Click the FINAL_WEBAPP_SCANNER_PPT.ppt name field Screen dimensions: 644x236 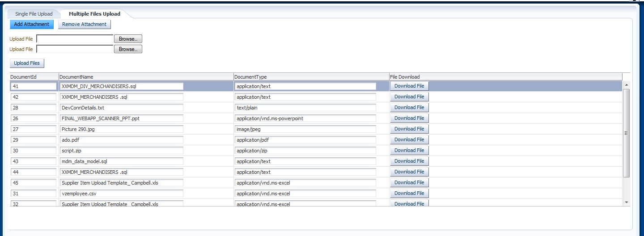122,118
